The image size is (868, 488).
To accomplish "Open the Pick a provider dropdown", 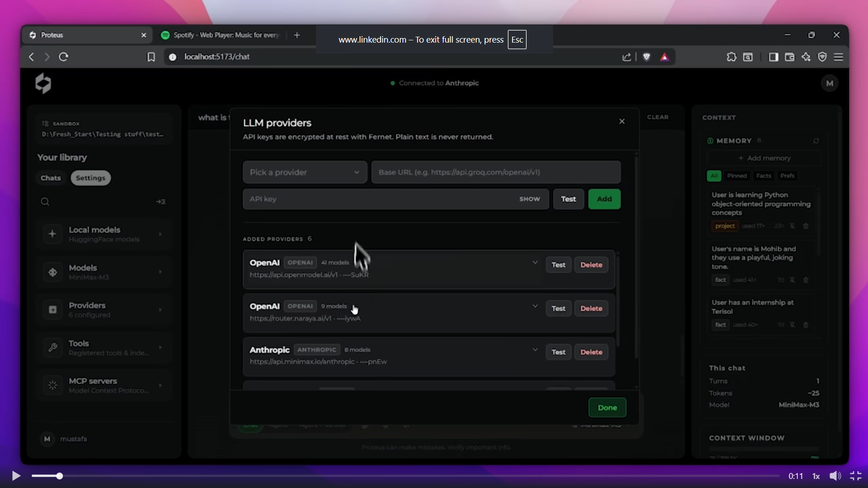I will tap(305, 172).
